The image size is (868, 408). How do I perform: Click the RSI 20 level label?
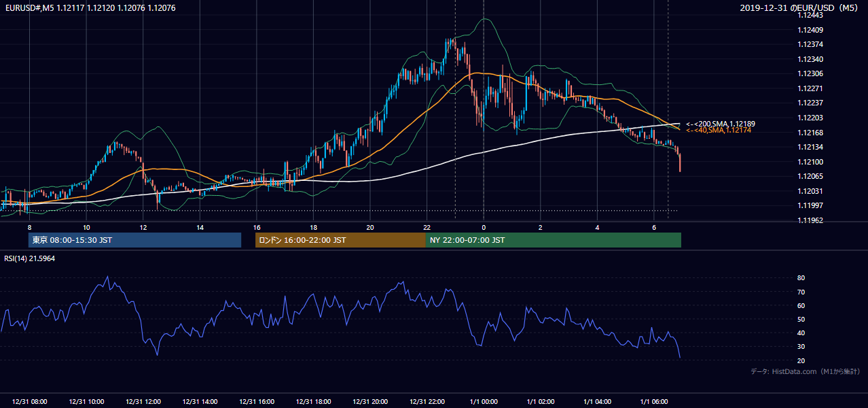click(801, 360)
